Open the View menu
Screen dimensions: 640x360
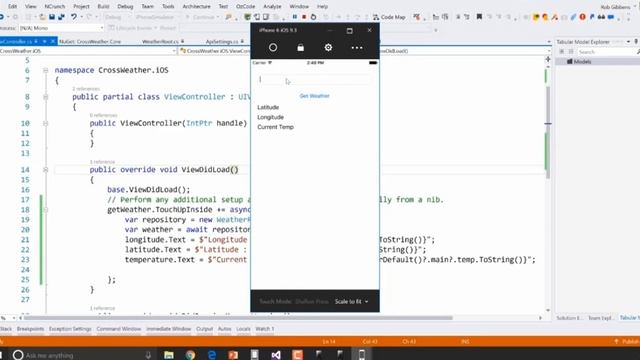(31, 7)
